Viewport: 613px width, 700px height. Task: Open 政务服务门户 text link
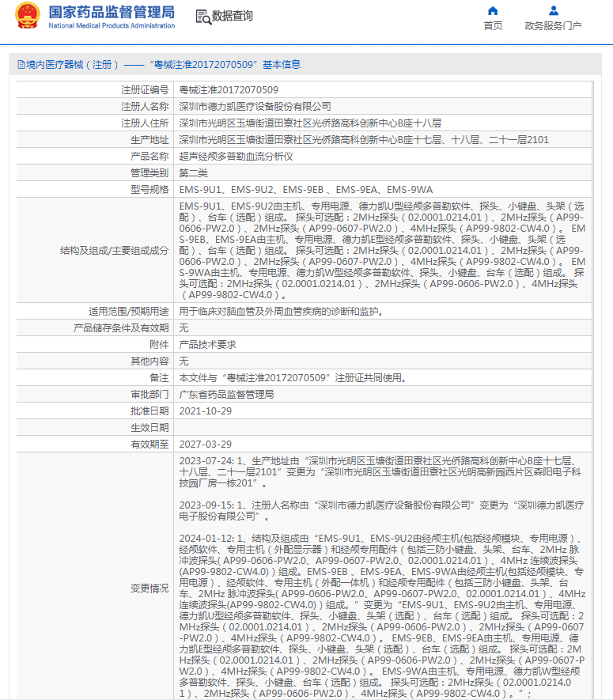(x=553, y=26)
